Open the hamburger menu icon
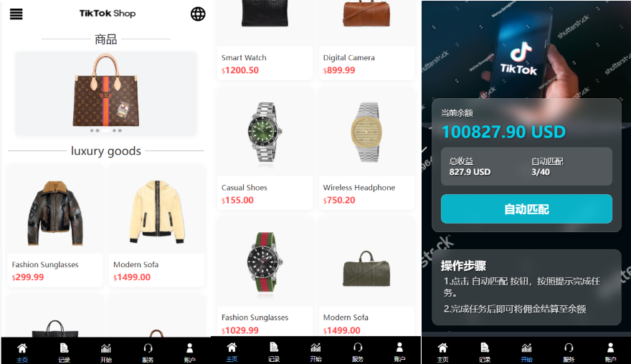Screen dimensions: 631x364 [x=16, y=14]
